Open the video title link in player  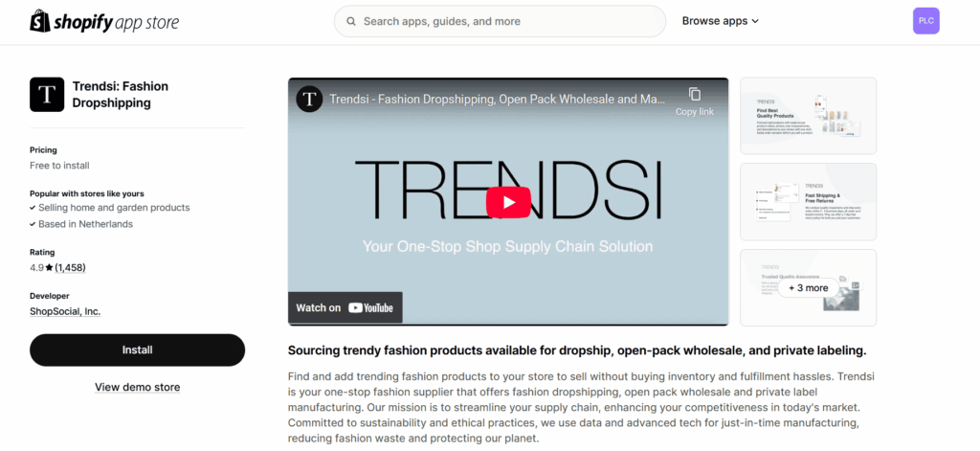click(497, 99)
